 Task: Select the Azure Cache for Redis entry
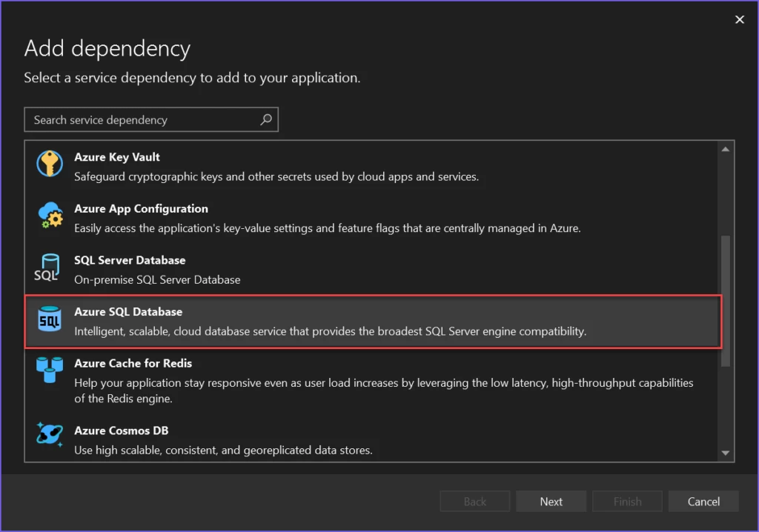coord(296,374)
